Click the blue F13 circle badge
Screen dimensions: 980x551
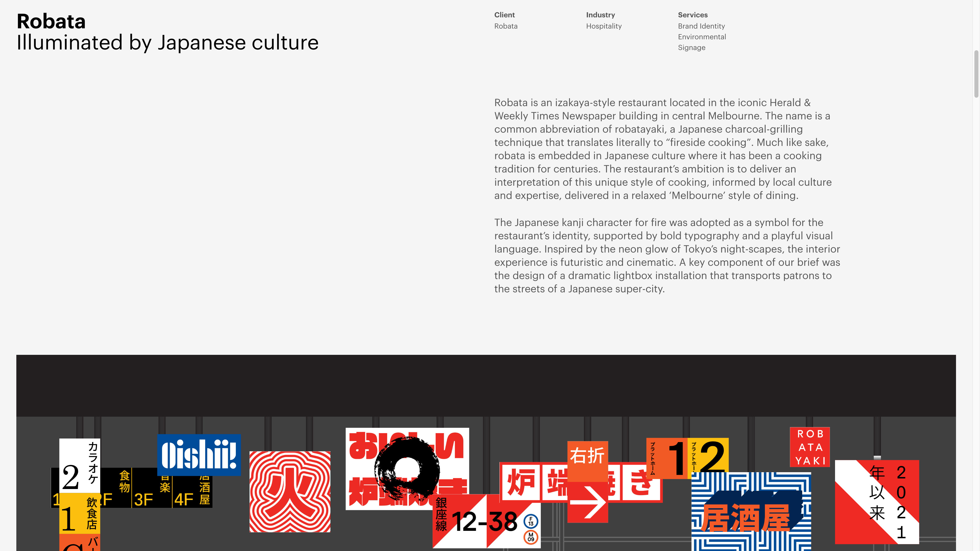click(531, 521)
